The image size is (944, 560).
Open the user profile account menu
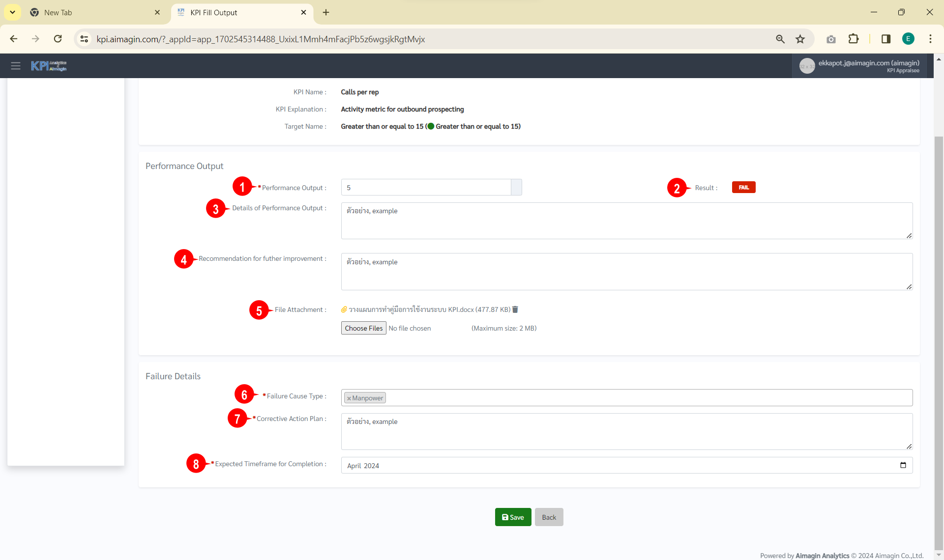(859, 66)
